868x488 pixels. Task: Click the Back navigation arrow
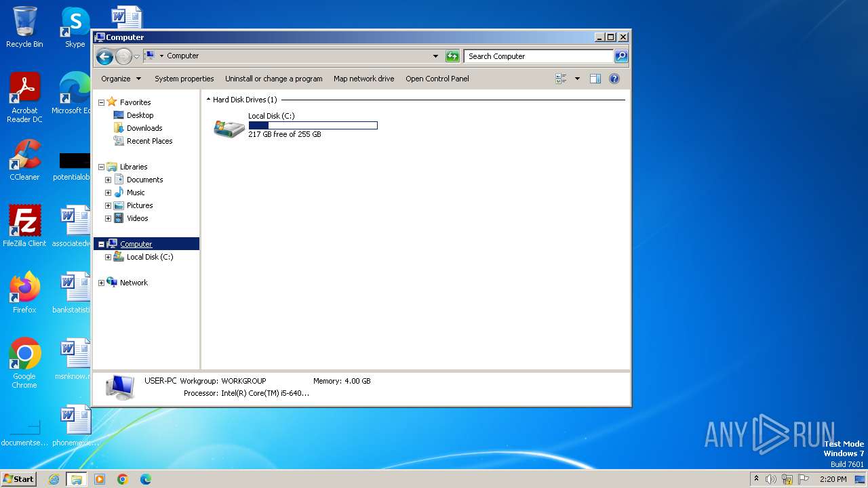(104, 56)
